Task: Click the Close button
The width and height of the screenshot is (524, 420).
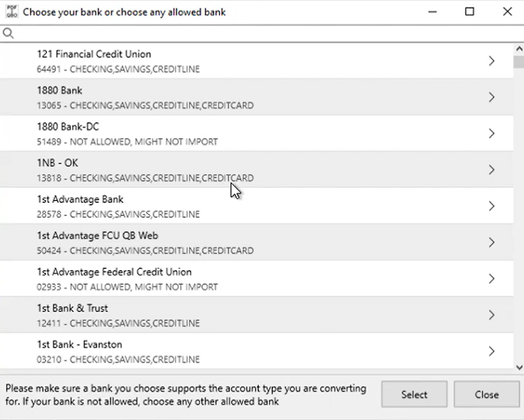Action: [x=486, y=395]
